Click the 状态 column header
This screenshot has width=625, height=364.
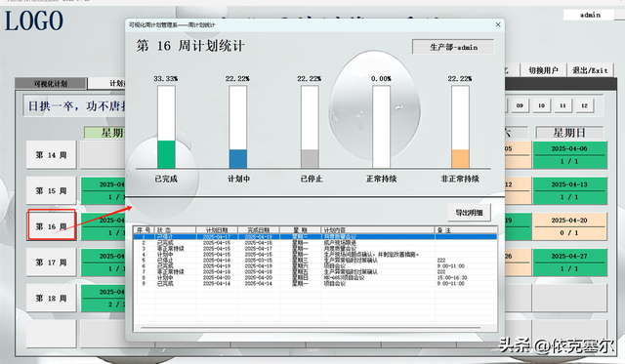click(x=176, y=229)
